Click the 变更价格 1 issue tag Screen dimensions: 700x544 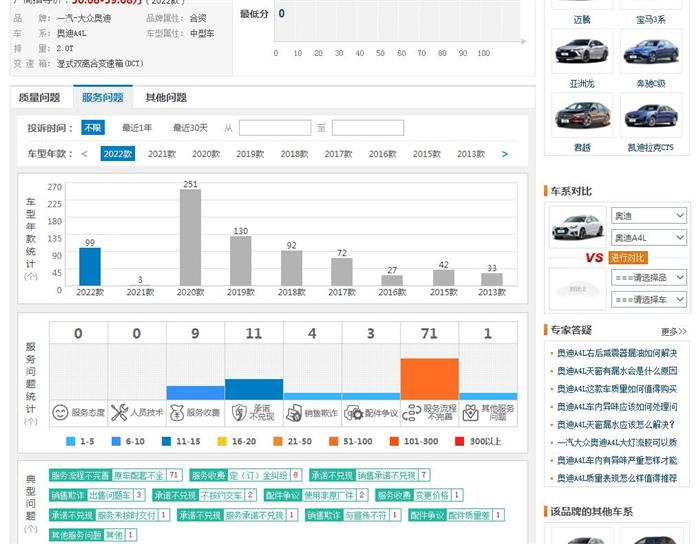pos(419,495)
